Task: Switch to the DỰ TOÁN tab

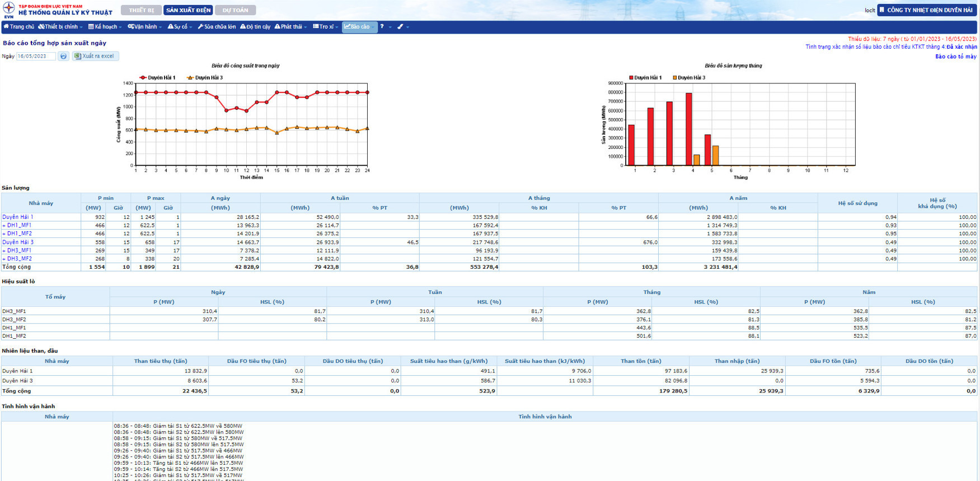Action: click(235, 10)
